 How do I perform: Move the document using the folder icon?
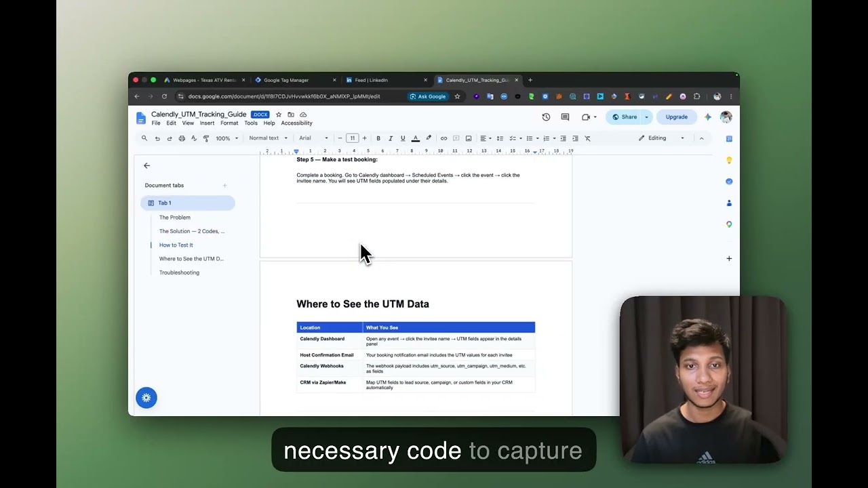click(291, 115)
